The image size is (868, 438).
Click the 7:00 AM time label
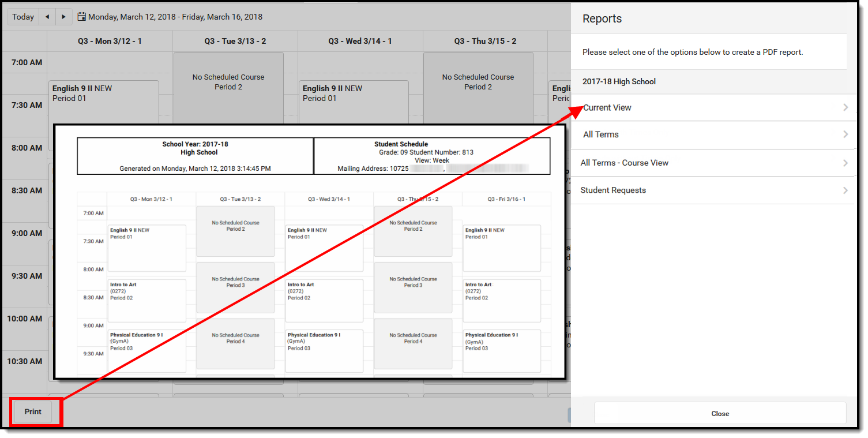tap(27, 62)
